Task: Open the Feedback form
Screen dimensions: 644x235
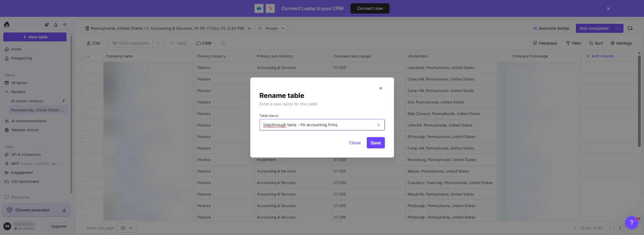Action: click(545, 43)
